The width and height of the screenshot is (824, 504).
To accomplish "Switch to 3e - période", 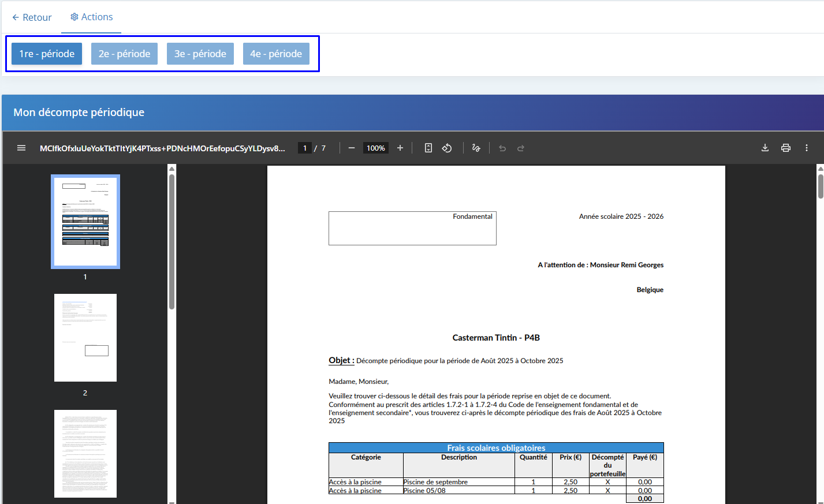I will pyautogui.click(x=200, y=54).
